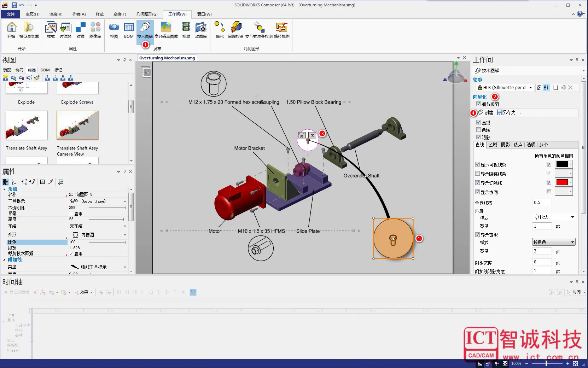Image resolution: width=588 pixels, height=368 pixels.
Task: Click the help question mark icon
Action: click(x=580, y=14)
